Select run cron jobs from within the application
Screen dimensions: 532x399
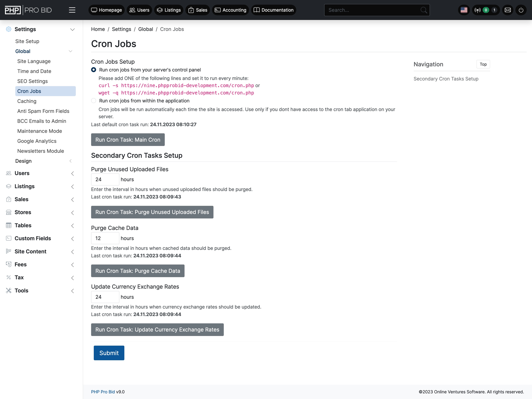coord(94,101)
